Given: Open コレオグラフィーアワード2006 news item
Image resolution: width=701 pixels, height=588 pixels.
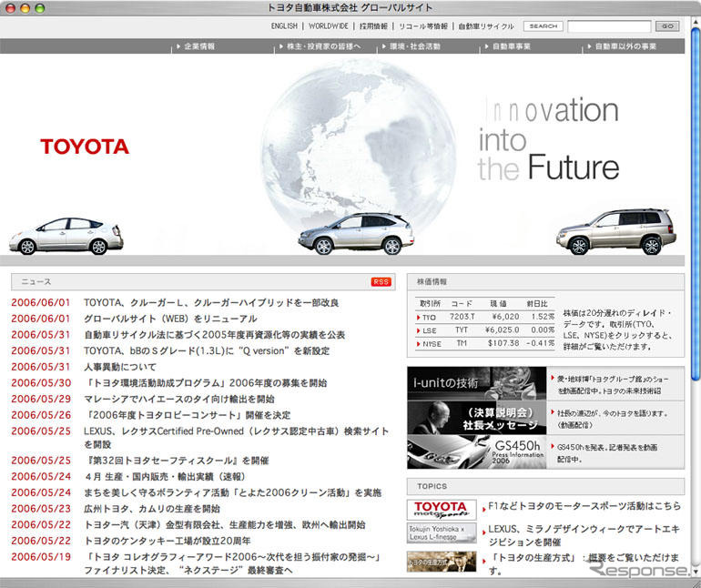Looking at the screenshot, I should (232, 563).
